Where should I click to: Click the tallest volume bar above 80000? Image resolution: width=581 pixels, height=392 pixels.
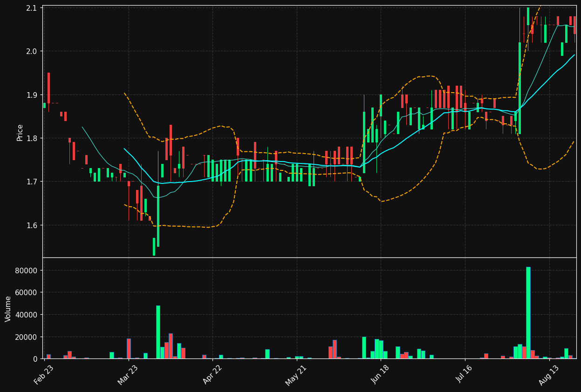528,313
